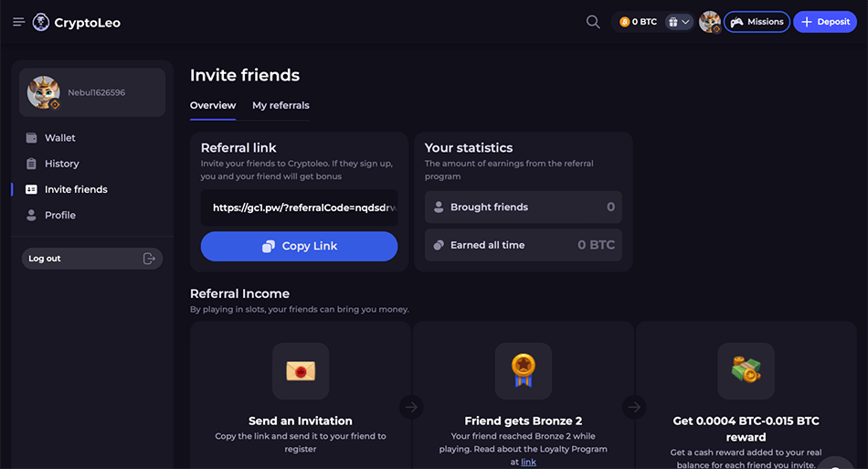The height and width of the screenshot is (469, 868).
Task: Expand the gift bonus dropdown
Action: point(679,22)
